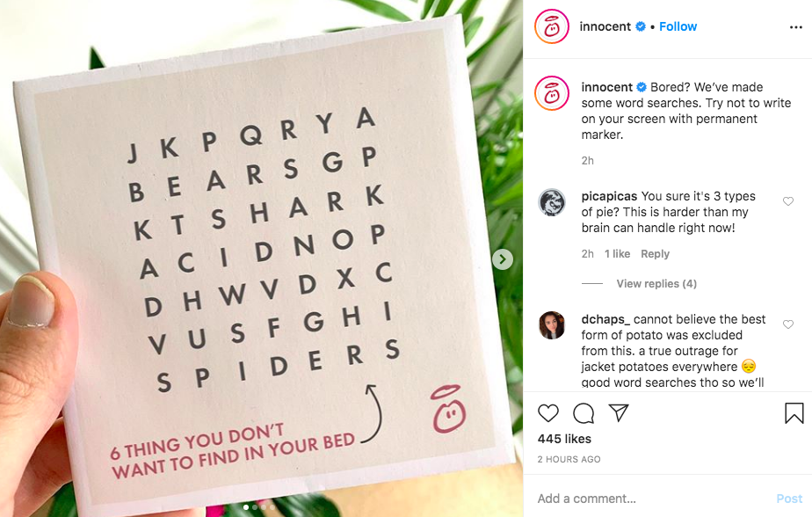
Task: Open comments via speech bubble icon
Action: [x=584, y=413]
